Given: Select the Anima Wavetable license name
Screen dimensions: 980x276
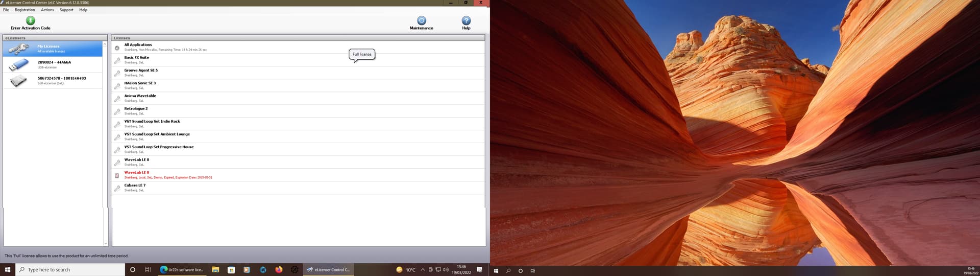Looking at the screenshot, I should click(140, 96).
